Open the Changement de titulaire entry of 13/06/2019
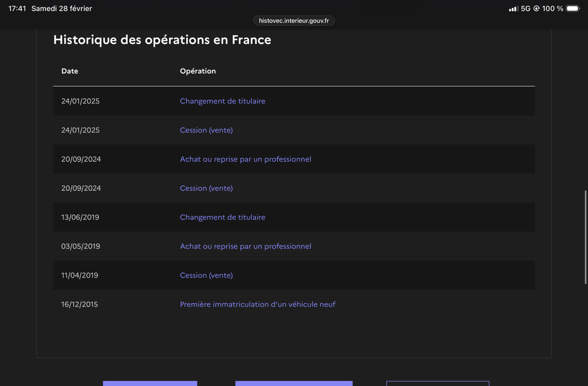This screenshot has width=588, height=386. (222, 217)
